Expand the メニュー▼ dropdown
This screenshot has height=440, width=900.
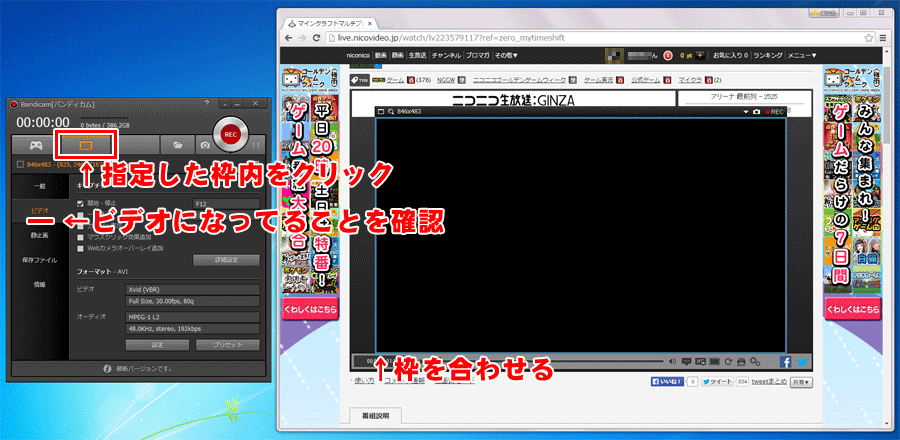coord(802,56)
